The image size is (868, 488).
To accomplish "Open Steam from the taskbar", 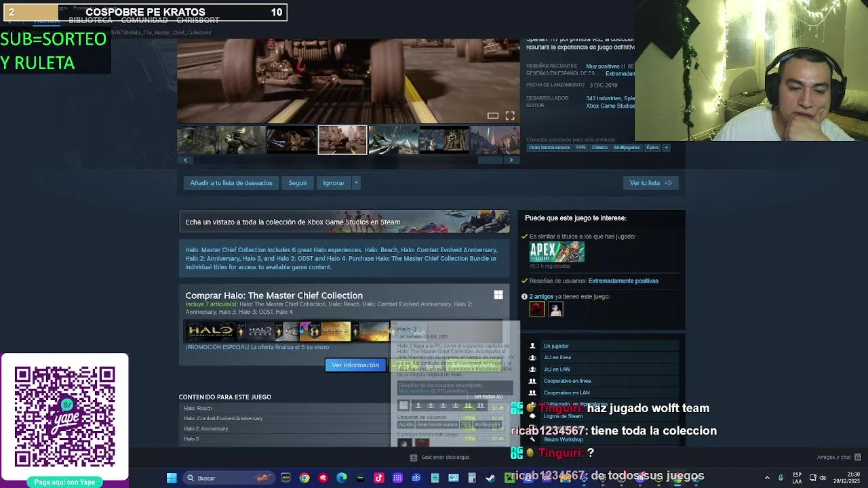I will 490,479.
